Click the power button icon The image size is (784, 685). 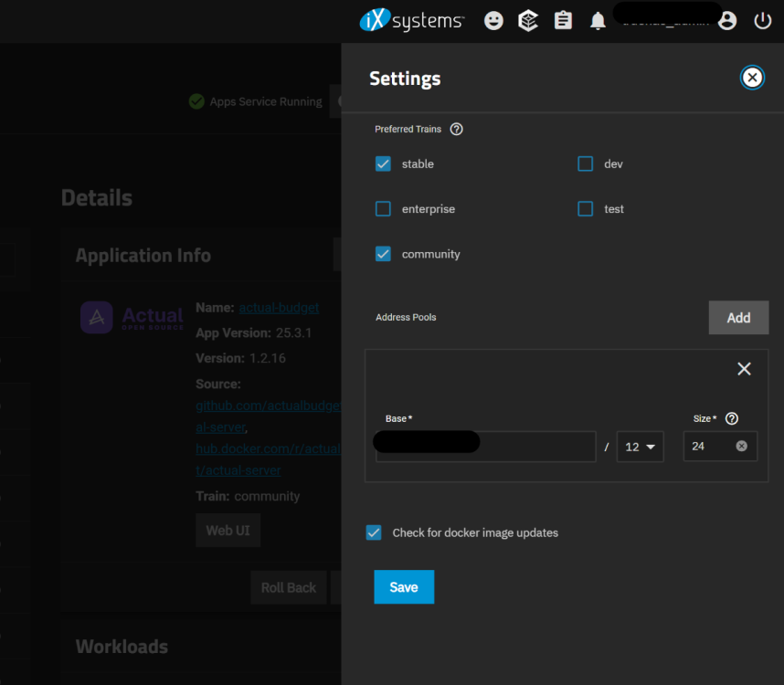[763, 21]
